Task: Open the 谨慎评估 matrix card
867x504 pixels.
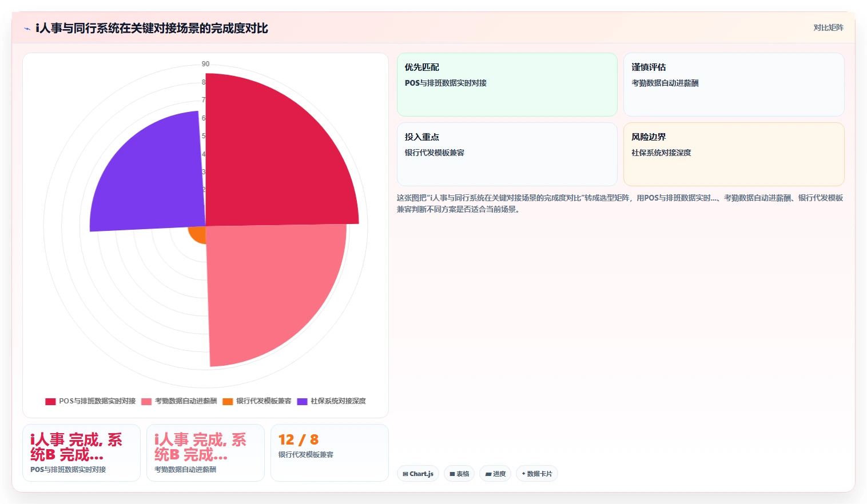Action: 734,85
